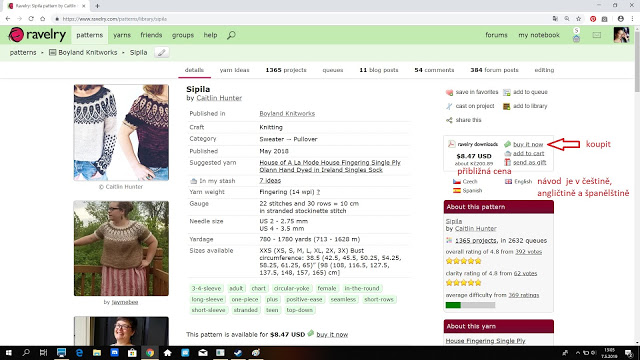The image size is (640, 360).
Task: Click the buy it now link
Action: [528, 144]
